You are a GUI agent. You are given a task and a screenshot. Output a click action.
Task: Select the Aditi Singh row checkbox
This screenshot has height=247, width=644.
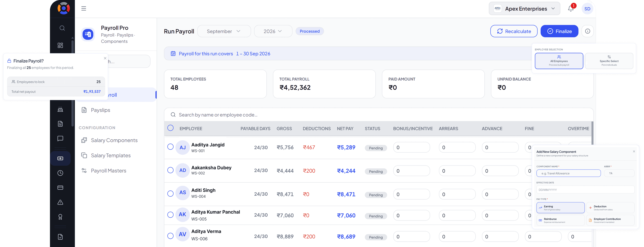click(x=171, y=194)
